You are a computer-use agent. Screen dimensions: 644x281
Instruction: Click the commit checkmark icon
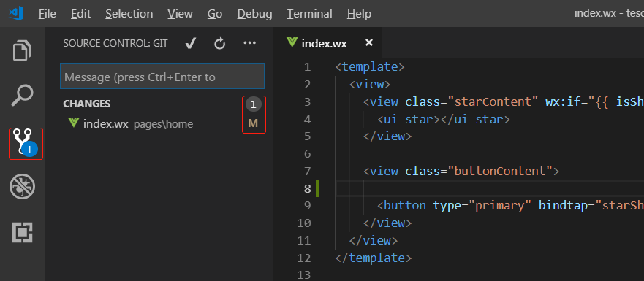tap(190, 44)
